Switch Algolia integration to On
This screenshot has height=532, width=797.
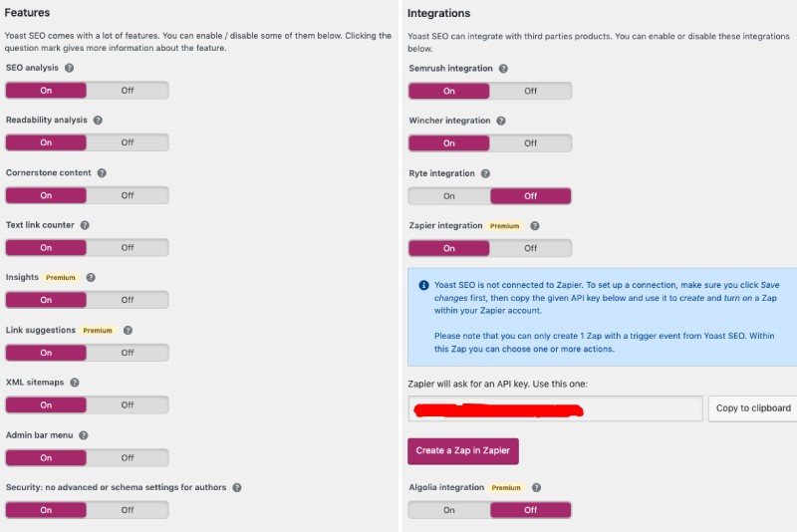click(449, 510)
